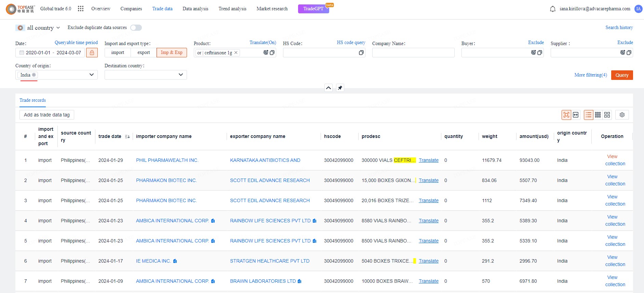
Task: Open Destination country dropdown
Action: pos(146,75)
